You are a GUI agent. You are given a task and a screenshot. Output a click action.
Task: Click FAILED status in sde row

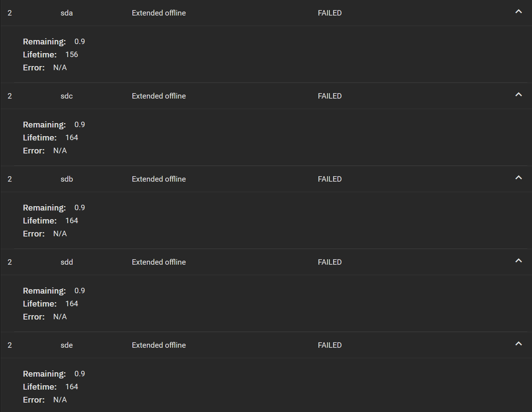330,345
